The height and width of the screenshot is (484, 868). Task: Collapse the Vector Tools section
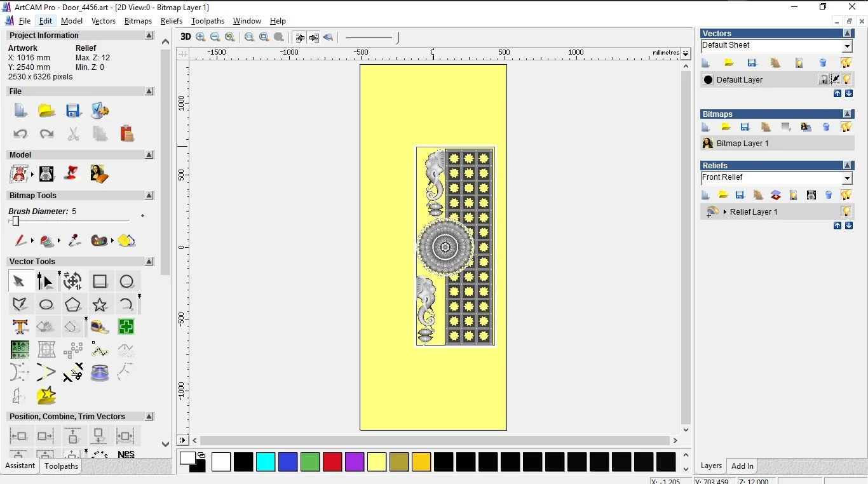point(149,262)
